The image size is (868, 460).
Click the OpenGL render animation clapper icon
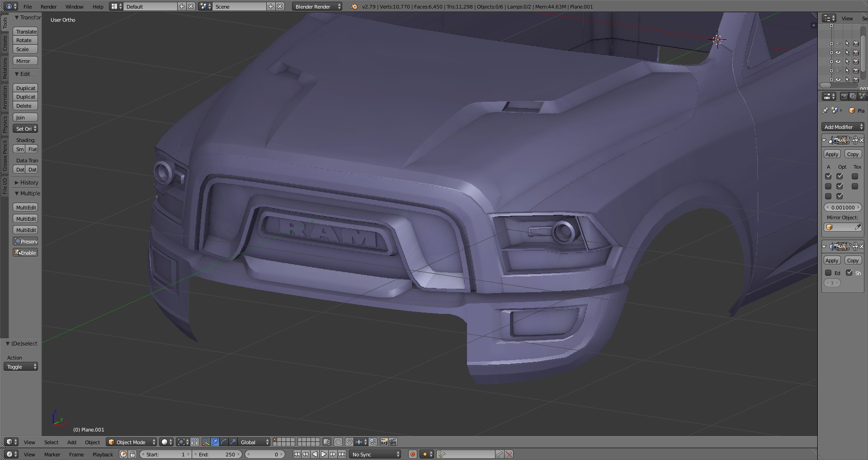[x=393, y=442]
